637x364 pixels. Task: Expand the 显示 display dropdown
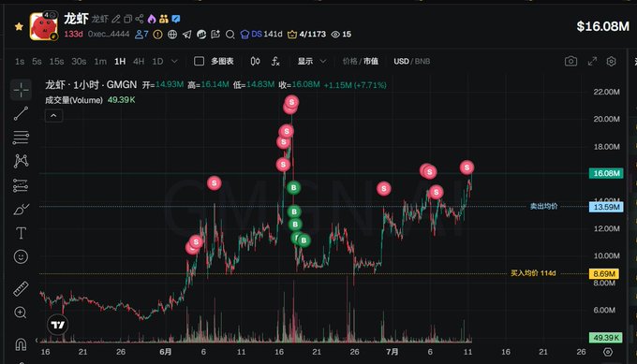pyautogui.click(x=312, y=61)
